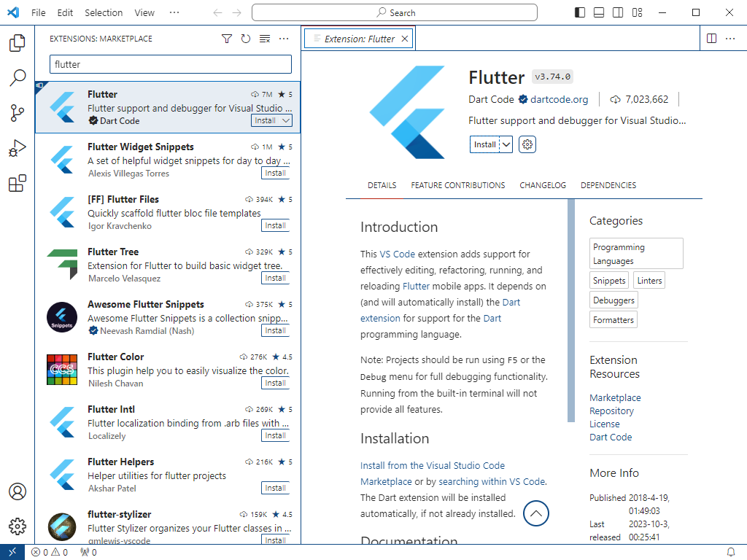Screen dimensions: 747x560
Task: Follow the VS Code link in Introduction
Action: 398,254
